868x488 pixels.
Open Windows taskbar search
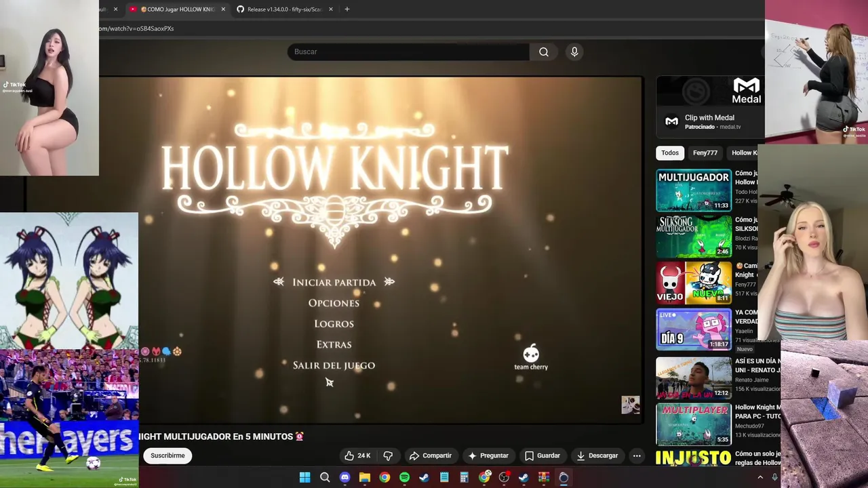pyautogui.click(x=325, y=478)
